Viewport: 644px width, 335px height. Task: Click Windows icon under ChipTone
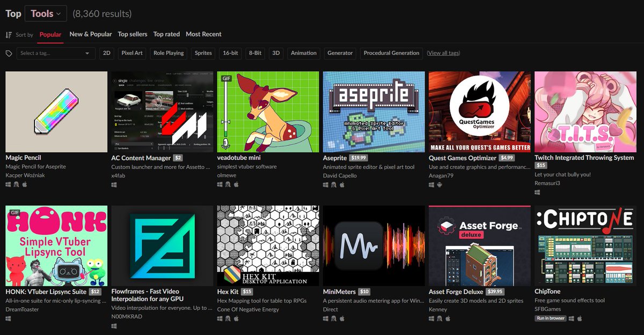coord(572,318)
